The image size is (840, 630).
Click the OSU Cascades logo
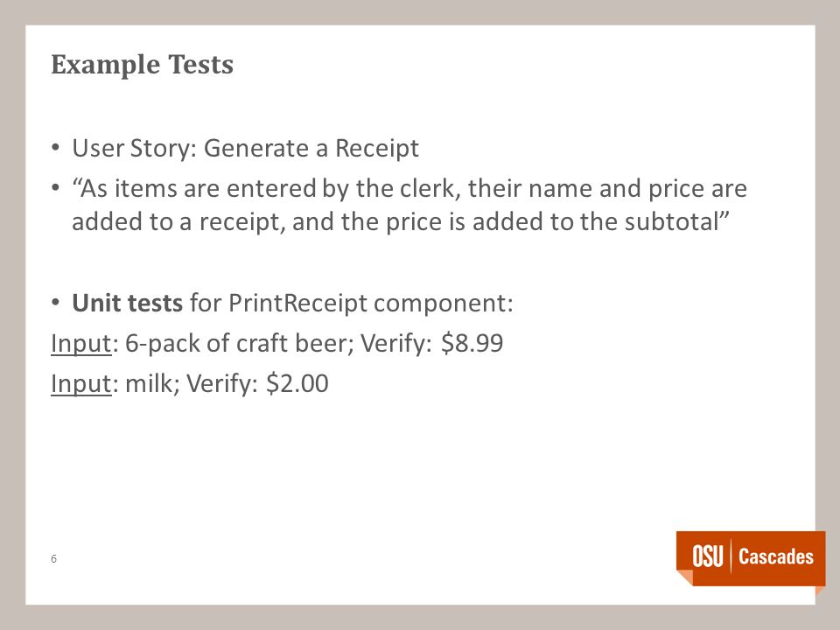751,558
